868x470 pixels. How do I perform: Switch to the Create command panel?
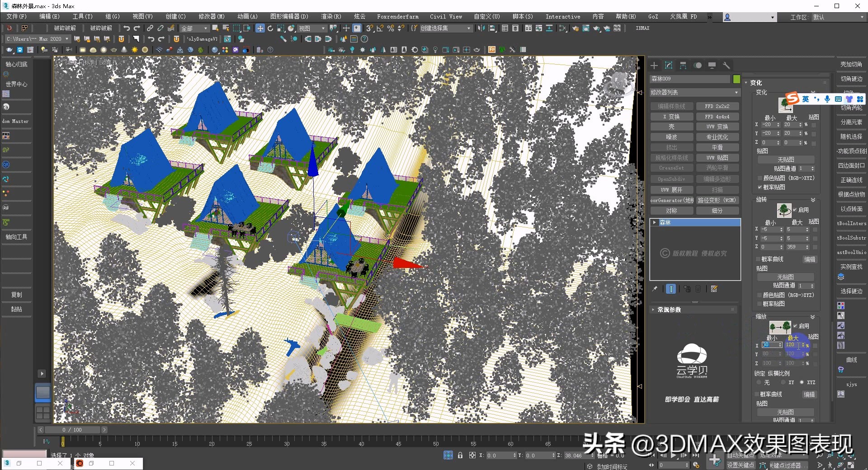coord(654,66)
